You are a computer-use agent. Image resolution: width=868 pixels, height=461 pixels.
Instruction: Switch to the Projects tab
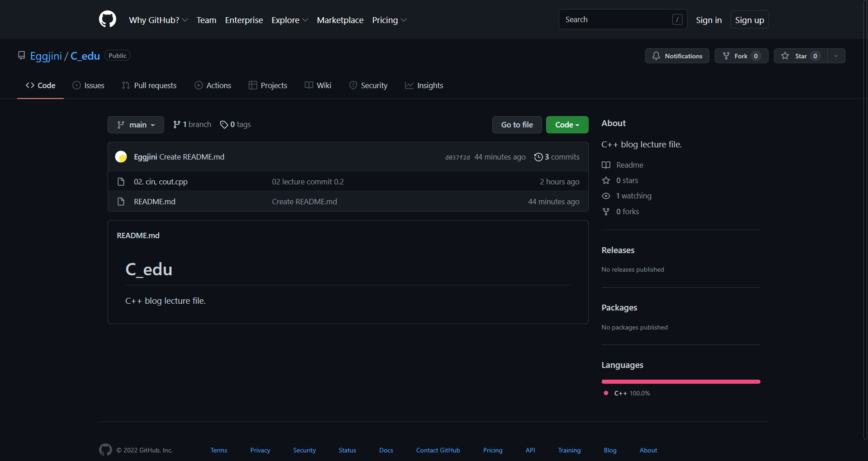(268, 85)
